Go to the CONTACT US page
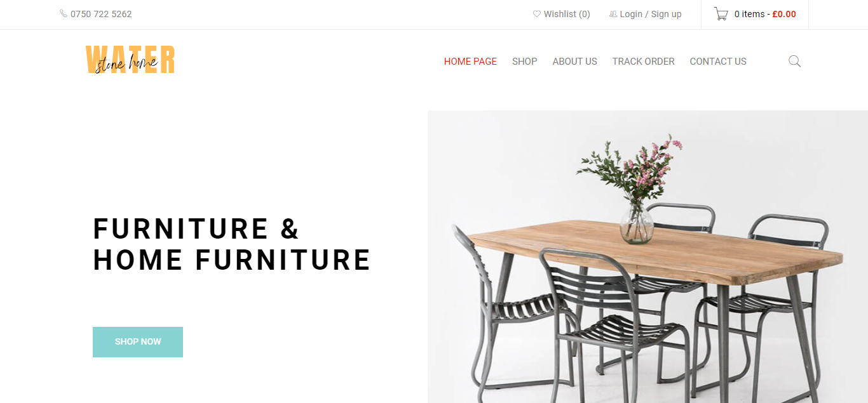Screen dimensions: 868x403 pos(718,62)
